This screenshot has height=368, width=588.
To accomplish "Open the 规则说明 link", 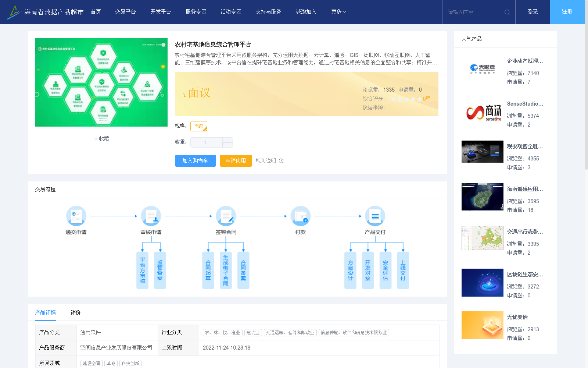I will coord(266,161).
